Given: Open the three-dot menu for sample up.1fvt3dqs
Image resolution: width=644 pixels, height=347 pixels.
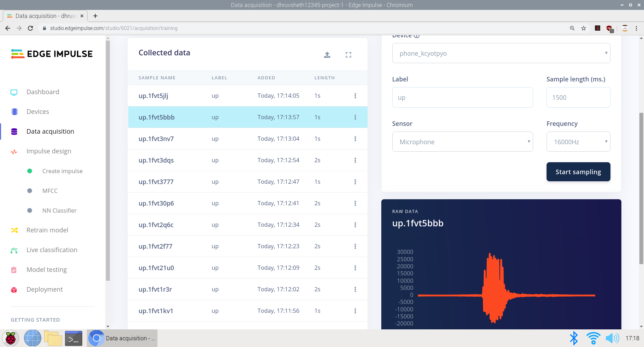Looking at the screenshot, I should pyautogui.click(x=355, y=160).
